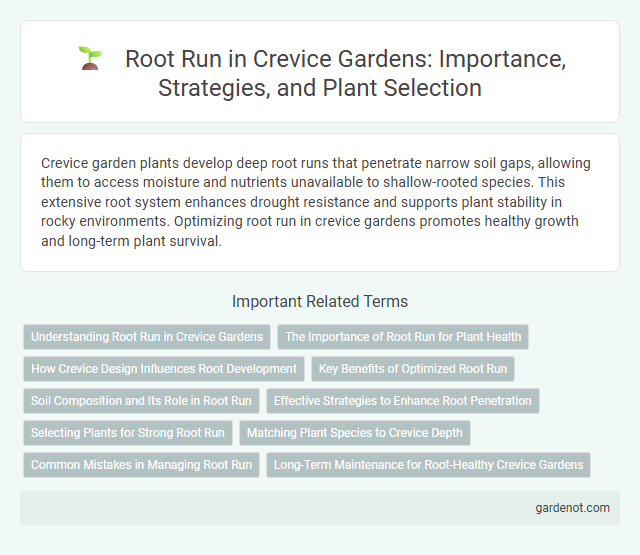Open 'The Importance of Root Run for Plant Health'

[403, 337]
